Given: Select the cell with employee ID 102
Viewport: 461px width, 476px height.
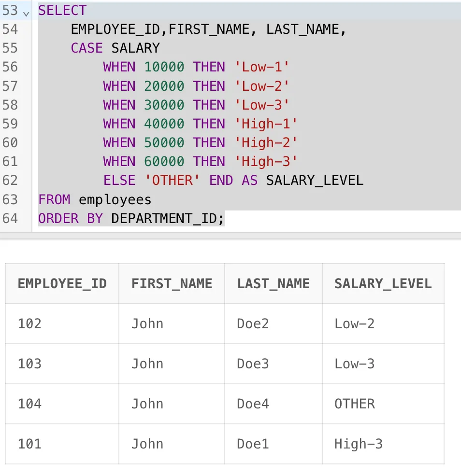Looking at the screenshot, I should [x=62, y=324].
